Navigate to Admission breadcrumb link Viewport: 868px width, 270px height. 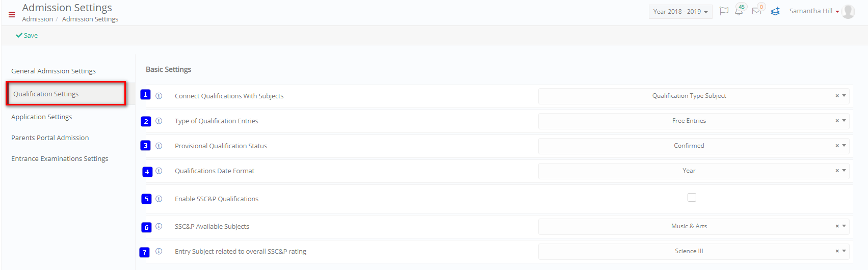[38, 19]
